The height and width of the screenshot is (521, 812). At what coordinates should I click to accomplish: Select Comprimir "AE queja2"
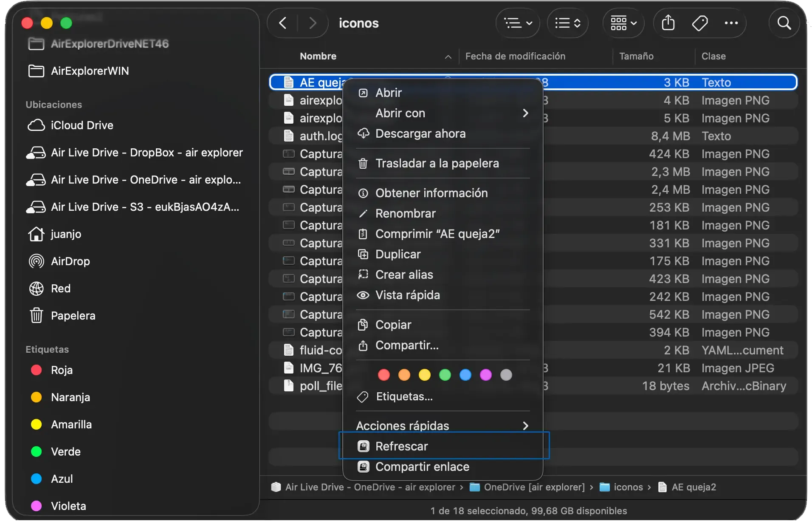pos(443,234)
